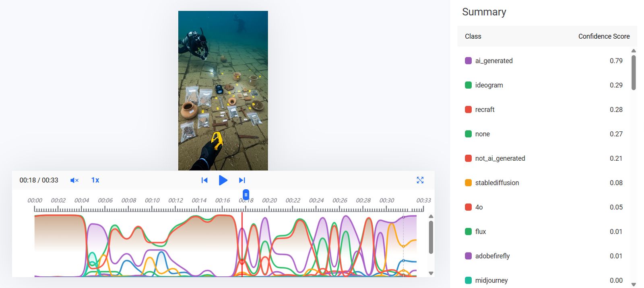Jump to 00:28 on the timeline

[x=363, y=200]
